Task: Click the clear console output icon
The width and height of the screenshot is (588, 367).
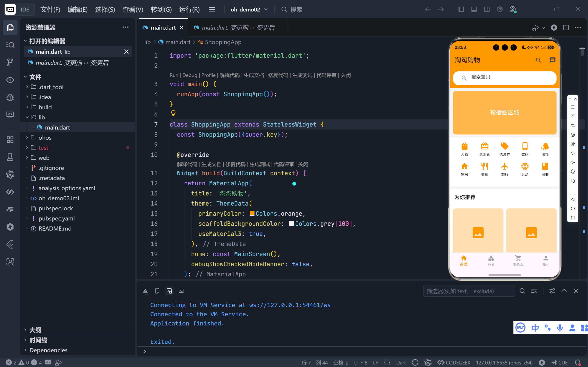Action: 534,291
